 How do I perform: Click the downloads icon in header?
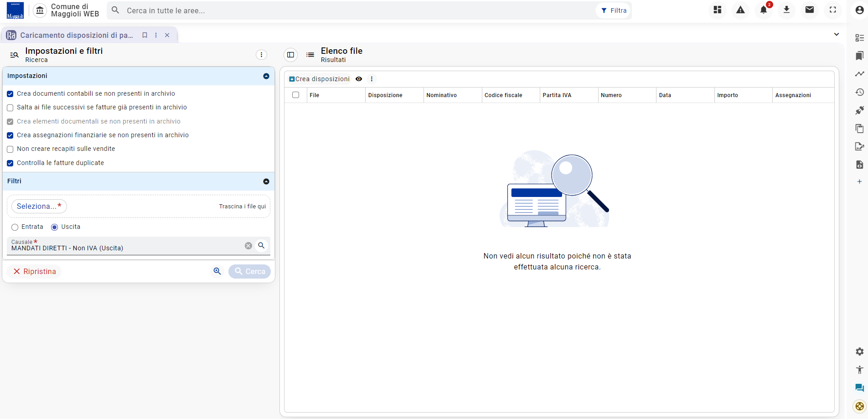pyautogui.click(x=786, y=10)
